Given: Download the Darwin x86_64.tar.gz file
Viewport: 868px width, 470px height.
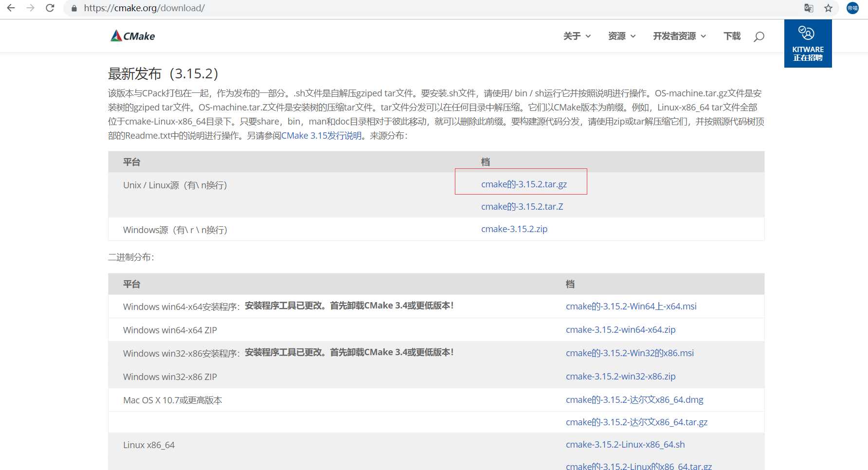Looking at the screenshot, I should (636, 422).
